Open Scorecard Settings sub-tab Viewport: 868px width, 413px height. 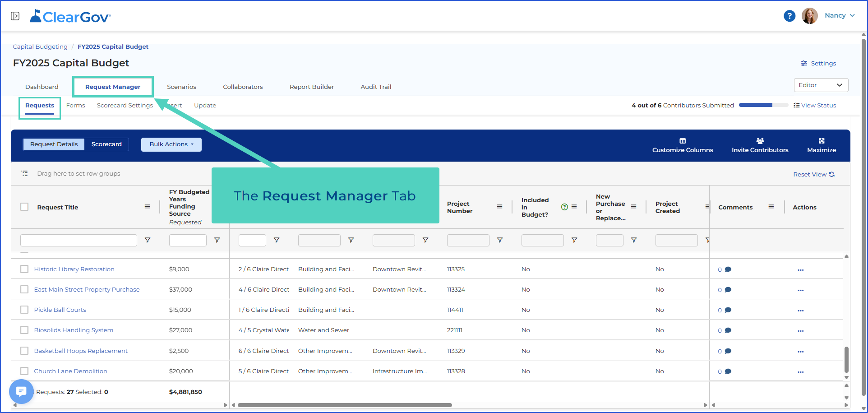pyautogui.click(x=125, y=105)
